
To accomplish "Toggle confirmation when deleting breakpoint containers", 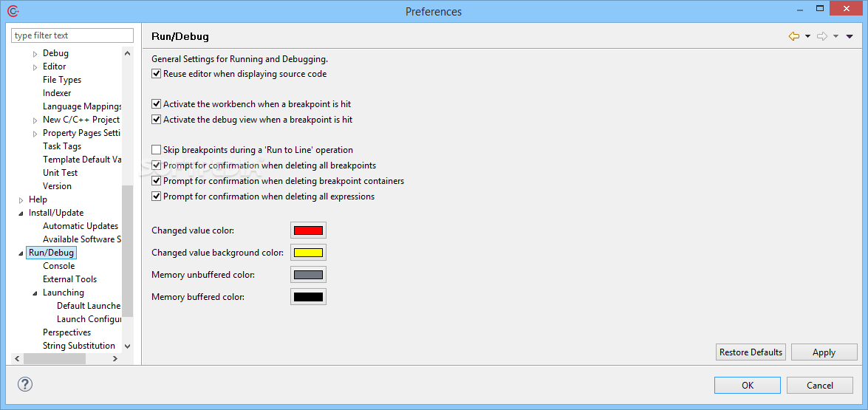I will coord(156,181).
